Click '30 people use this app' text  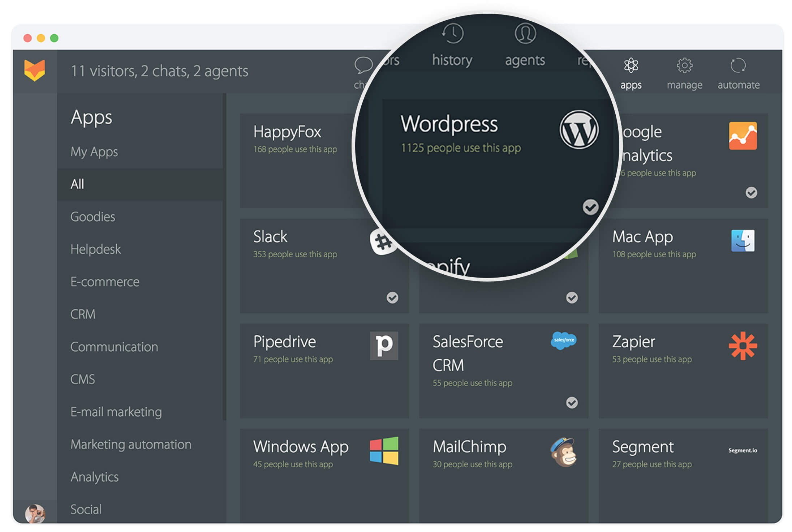pyautogui.click(x=473, y=464)
